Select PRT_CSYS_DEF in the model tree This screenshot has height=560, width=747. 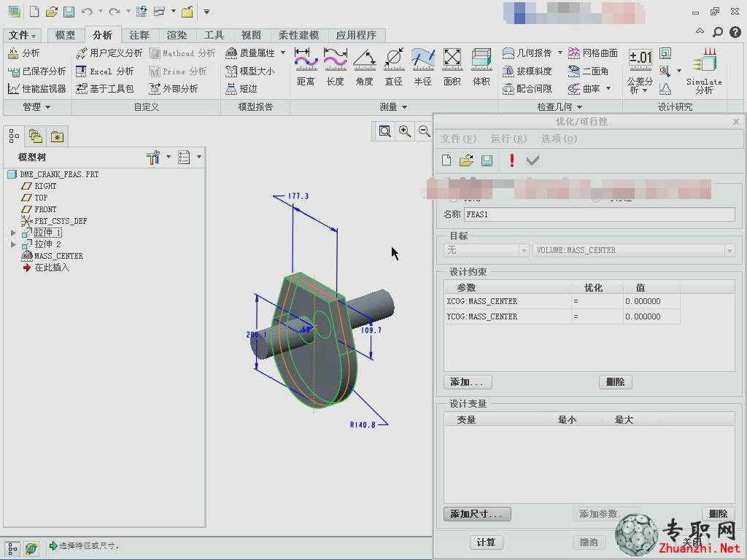tap(61, 221)
